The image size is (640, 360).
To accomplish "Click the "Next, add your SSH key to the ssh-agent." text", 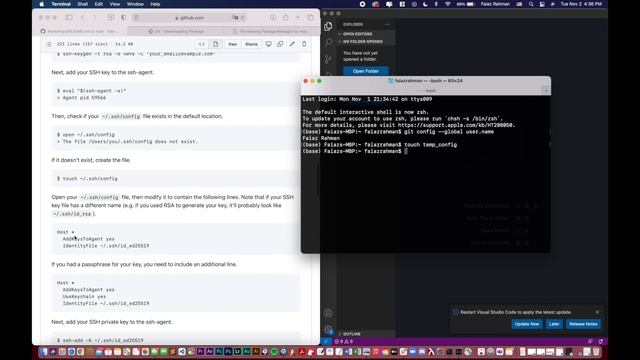I will tap(102, 72).
